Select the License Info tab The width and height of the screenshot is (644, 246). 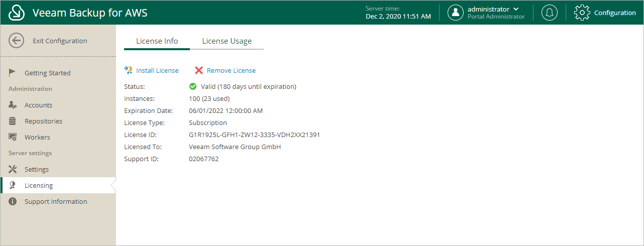pos(157,41)
